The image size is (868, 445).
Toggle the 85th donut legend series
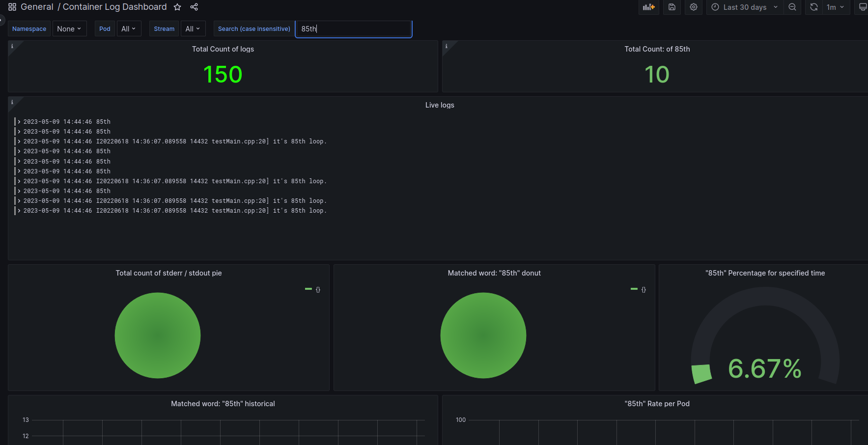pyautogui.click(x=639, y=289)
